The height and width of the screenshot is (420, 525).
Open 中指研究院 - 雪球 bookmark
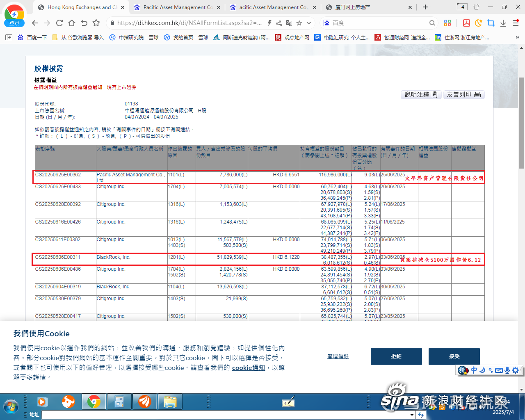pos(134,37)
